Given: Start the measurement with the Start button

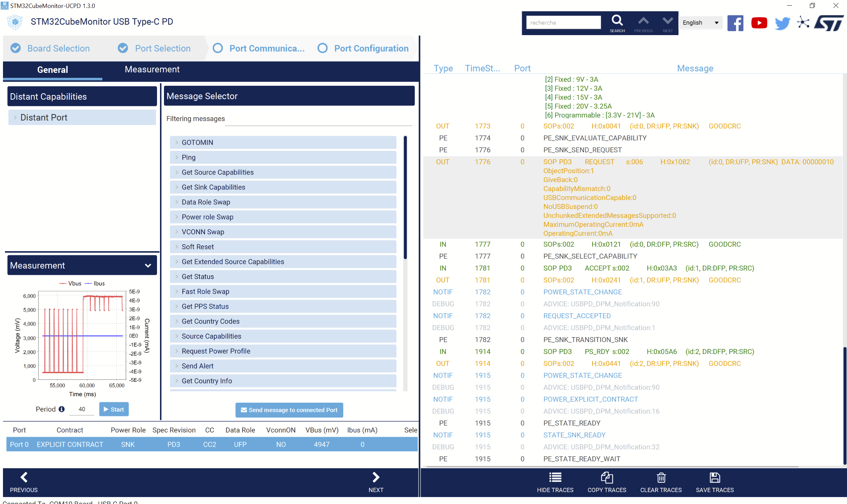Looking at the screenshot, I should click(114, 409).
